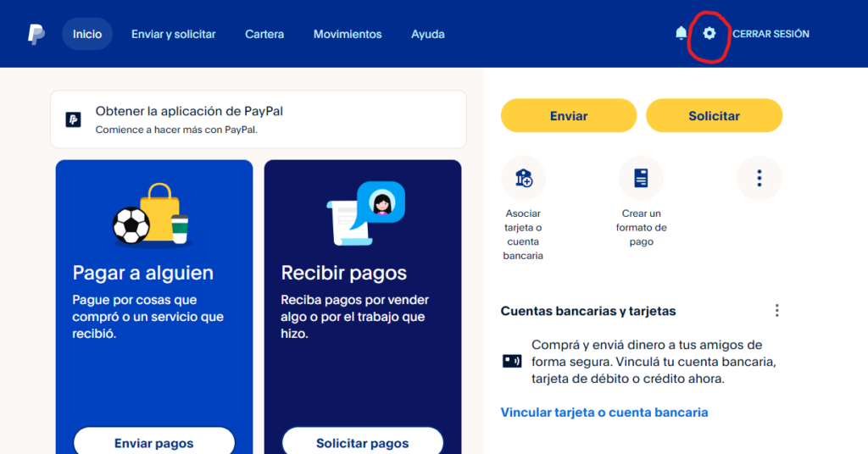Open the Cartera menu item
This screenshot has width=868, height=454.
264,34
